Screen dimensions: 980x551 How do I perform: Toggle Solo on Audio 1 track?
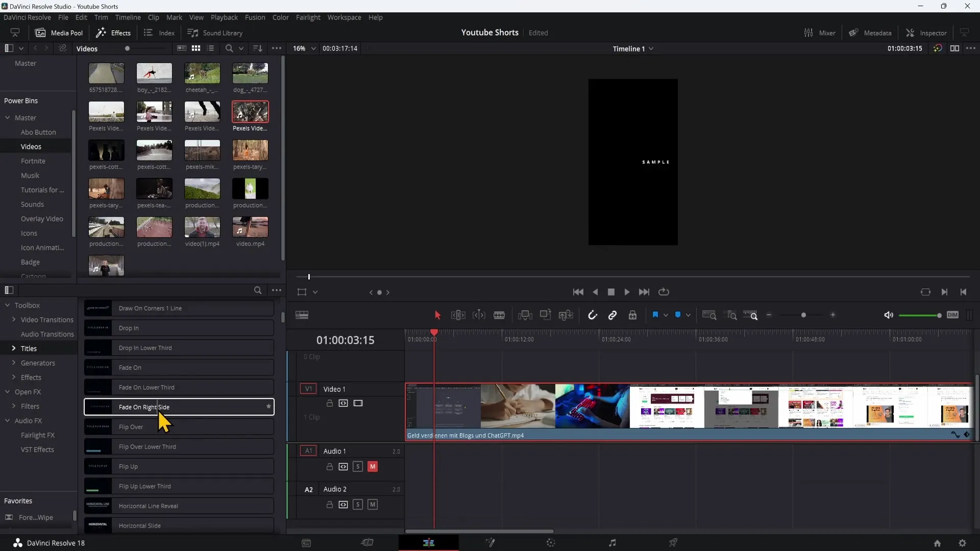point(357,467)
